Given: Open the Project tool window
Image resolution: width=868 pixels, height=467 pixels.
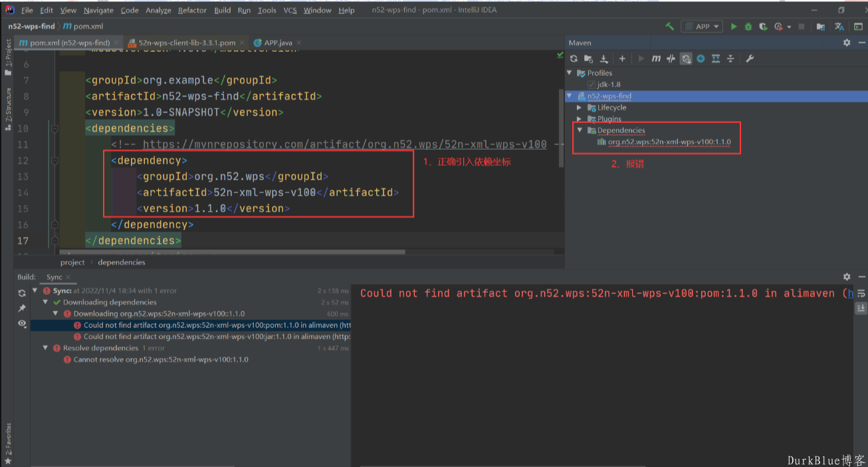Looking at the screenshot, I should point(8,58).
